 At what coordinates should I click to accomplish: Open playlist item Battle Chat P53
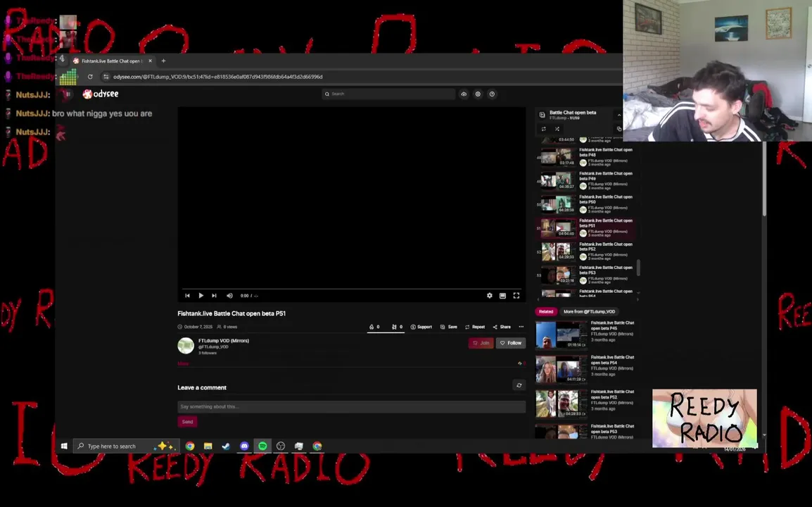[x=588, y=274]
